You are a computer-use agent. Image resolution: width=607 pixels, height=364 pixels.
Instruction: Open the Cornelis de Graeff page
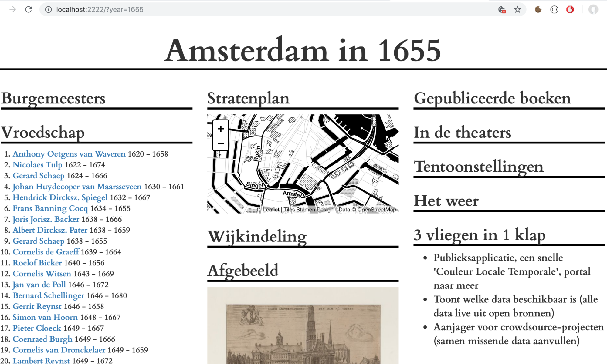[x=46, y=252]
